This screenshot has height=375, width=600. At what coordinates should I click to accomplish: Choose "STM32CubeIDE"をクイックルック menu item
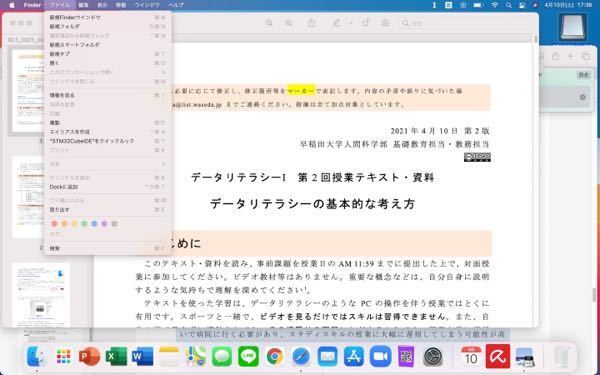(x=108, y=141)
